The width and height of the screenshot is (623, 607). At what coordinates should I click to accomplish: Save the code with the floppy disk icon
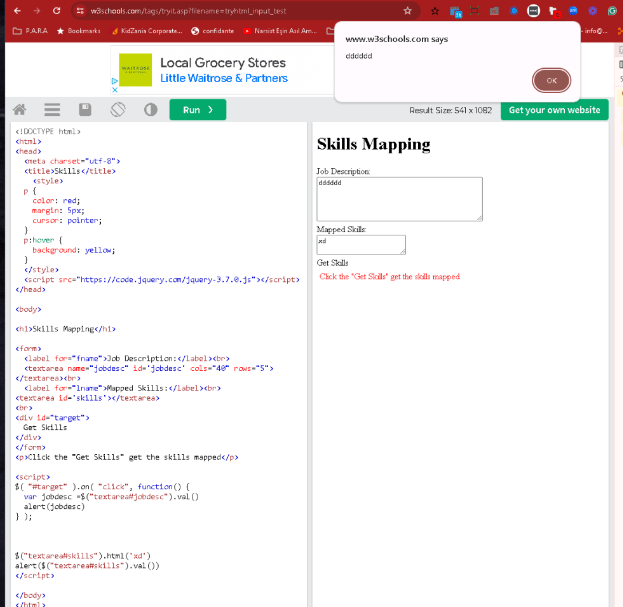coord(85,109)
